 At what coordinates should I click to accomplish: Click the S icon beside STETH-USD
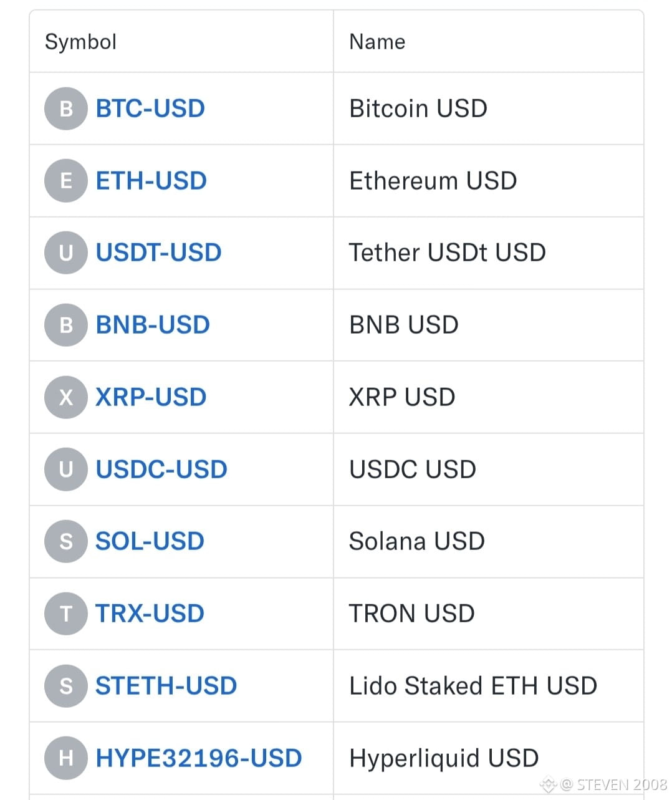tap(65, 686)
